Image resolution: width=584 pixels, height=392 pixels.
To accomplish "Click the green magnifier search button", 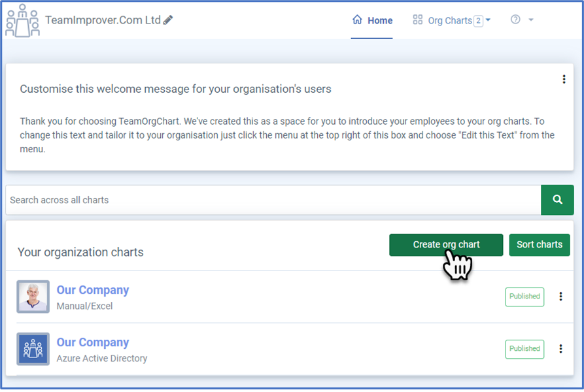I will [557, 200].
